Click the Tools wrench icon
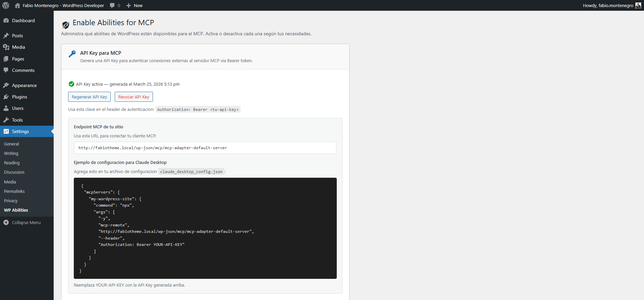Screen dimensions: 644x300 6,120
